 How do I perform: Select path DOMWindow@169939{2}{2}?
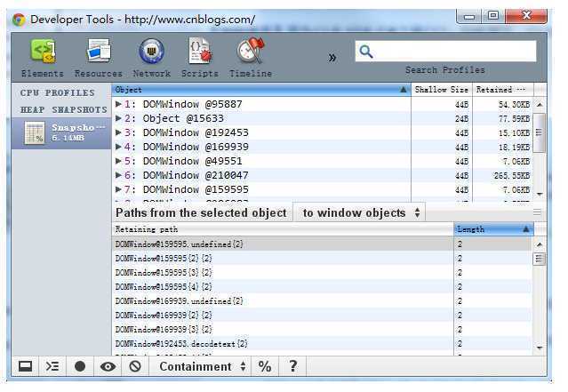click(x=322, y=316)
